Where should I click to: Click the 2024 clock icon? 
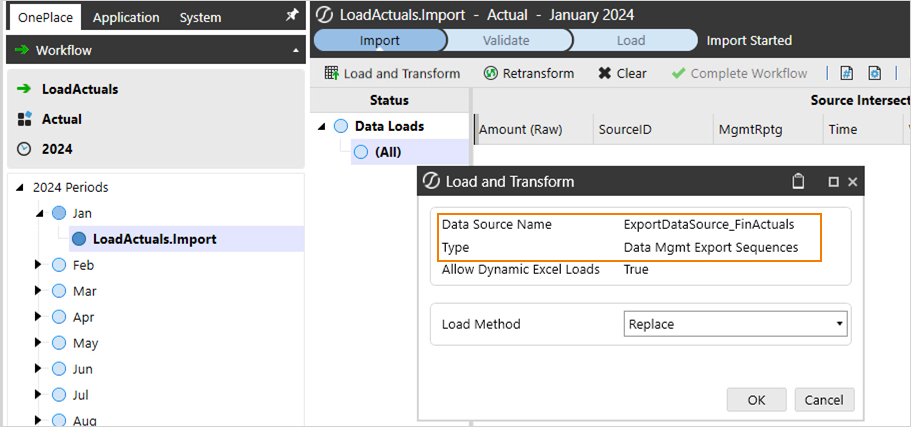tap(25, 149)
